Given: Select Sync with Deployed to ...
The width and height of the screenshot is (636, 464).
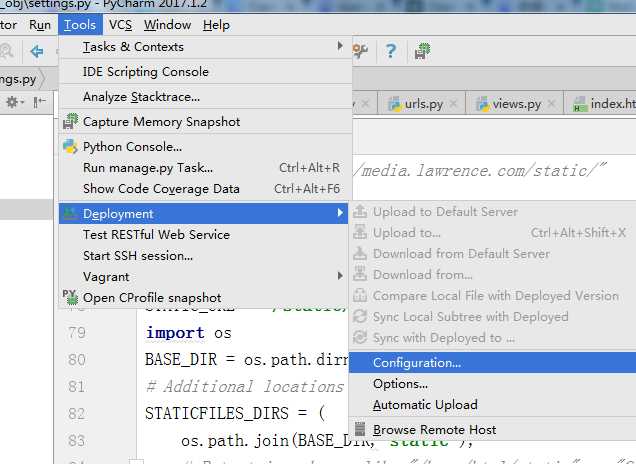Looking at the screenshot, I should 493,338.
